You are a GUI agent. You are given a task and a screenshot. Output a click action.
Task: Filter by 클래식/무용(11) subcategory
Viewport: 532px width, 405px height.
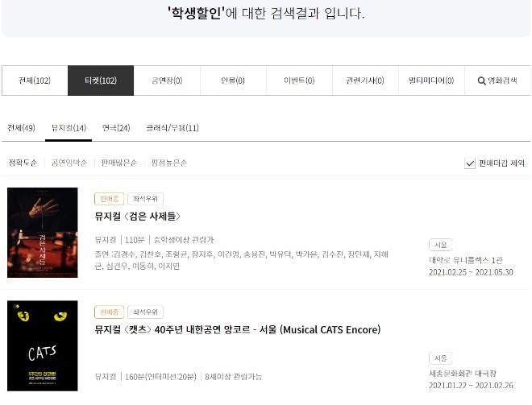click(x=172, y=128)
